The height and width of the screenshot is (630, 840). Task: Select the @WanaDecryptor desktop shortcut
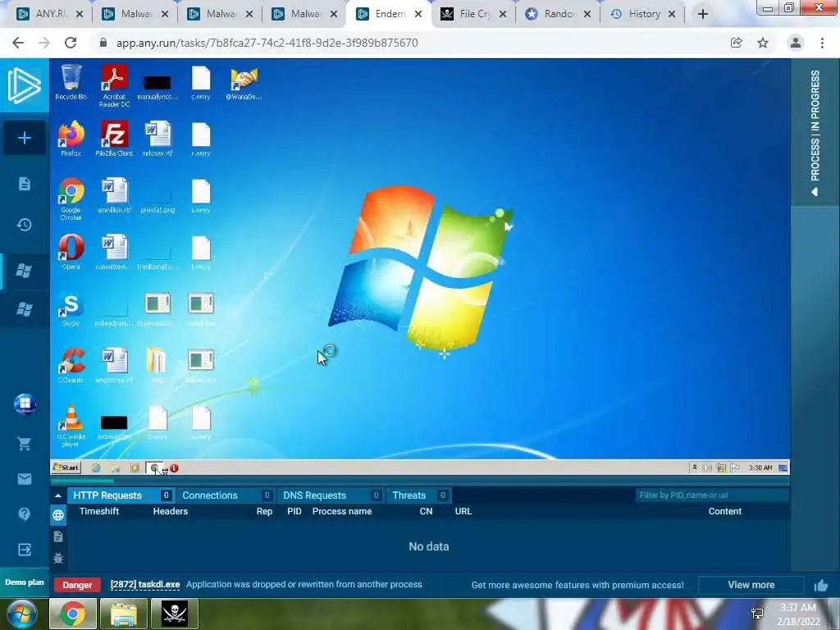click(x=244, y=84)
